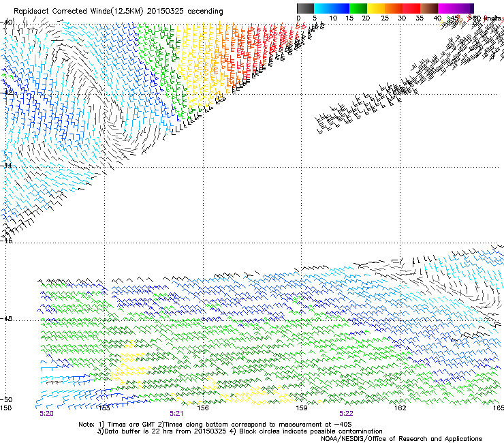Image resolution: width=504 pixels, height=443 pixels.
Task: Select the -44 latitude label
Action: (6, 166)
